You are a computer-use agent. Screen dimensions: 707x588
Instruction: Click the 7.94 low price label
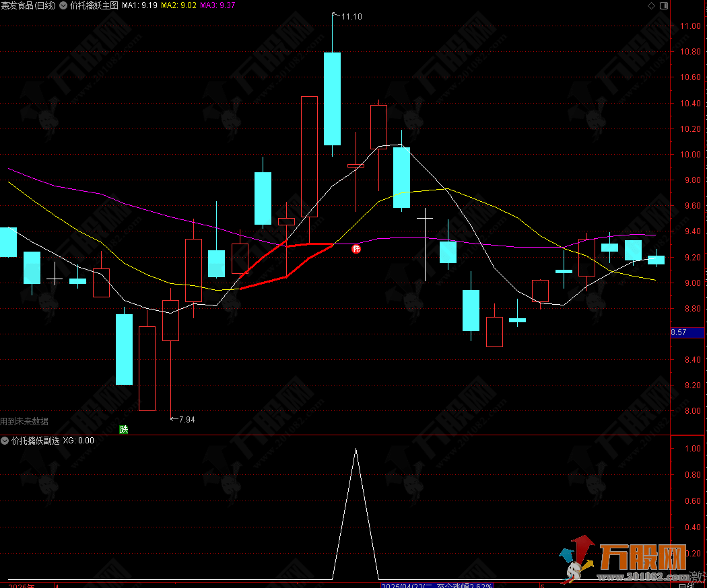pos(185,419)
